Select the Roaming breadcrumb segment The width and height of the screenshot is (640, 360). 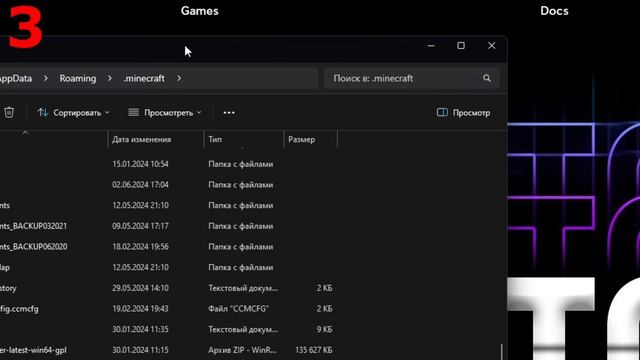(78, 78)
